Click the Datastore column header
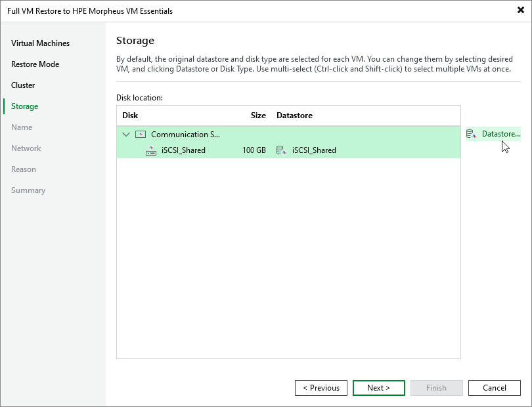This screenshot has height=407, width=532. 294,116
